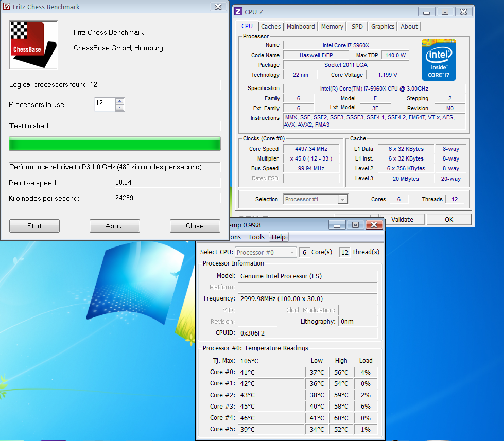Image resolution: width=504 pixels, height=441 pixels.
Task: Start the Fritz chess benchmark
Action: pos(34,226)
